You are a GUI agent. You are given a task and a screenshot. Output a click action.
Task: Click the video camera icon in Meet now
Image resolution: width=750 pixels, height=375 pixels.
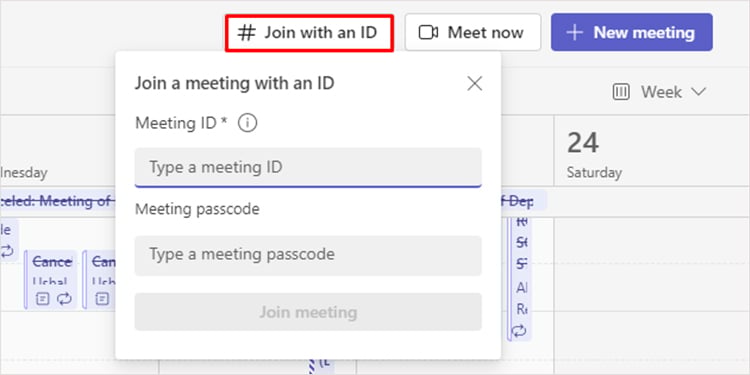tap(428, 33)
